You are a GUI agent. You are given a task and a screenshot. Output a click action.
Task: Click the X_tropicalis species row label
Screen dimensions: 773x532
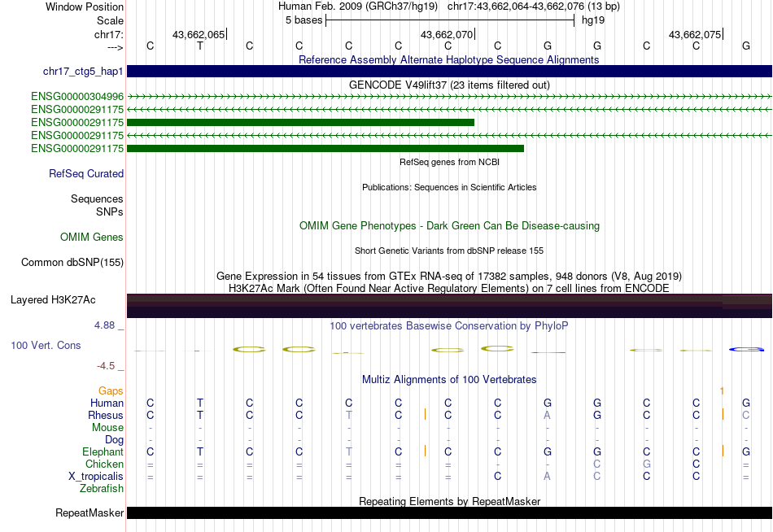(x=96, y=477)
